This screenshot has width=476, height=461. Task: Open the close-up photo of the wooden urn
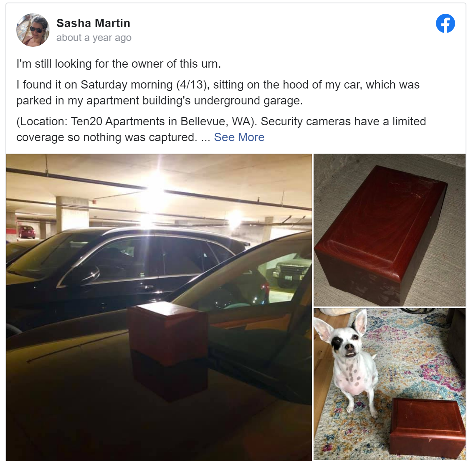pos(390,230)
